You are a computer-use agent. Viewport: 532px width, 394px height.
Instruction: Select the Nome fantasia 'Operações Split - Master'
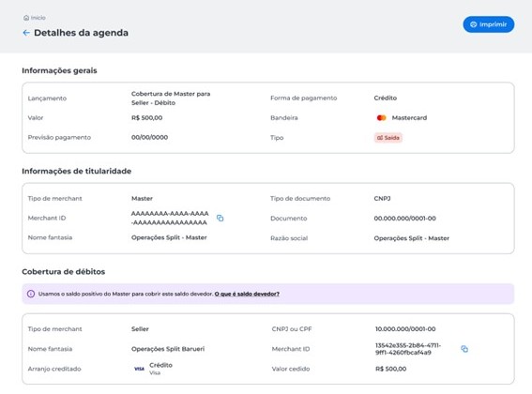point(169,237)
